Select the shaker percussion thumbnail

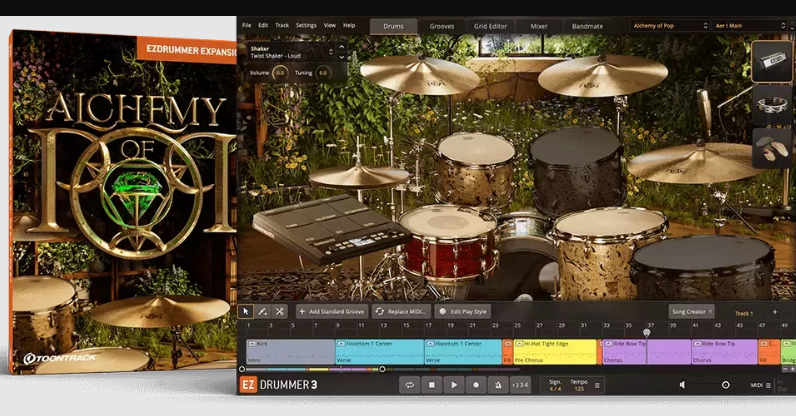(771, 61)
